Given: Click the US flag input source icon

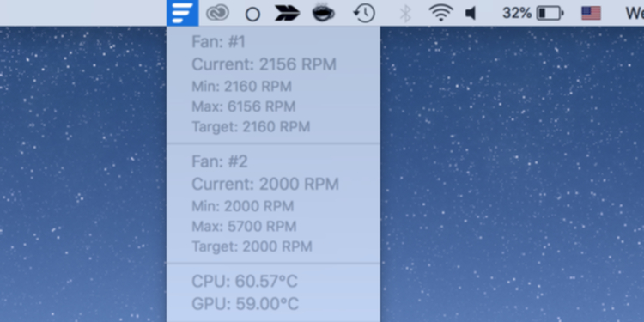Looking at the screenshot, I should click(591, 14).
